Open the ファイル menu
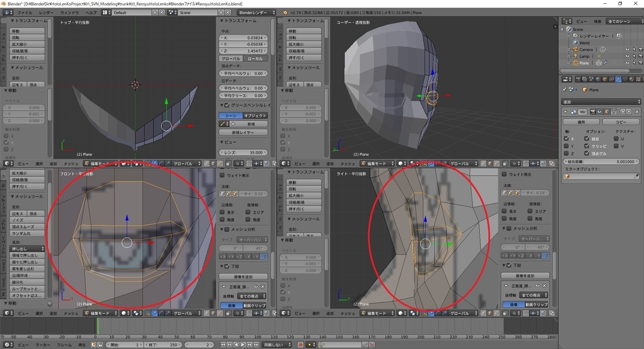 pos(25,13)
